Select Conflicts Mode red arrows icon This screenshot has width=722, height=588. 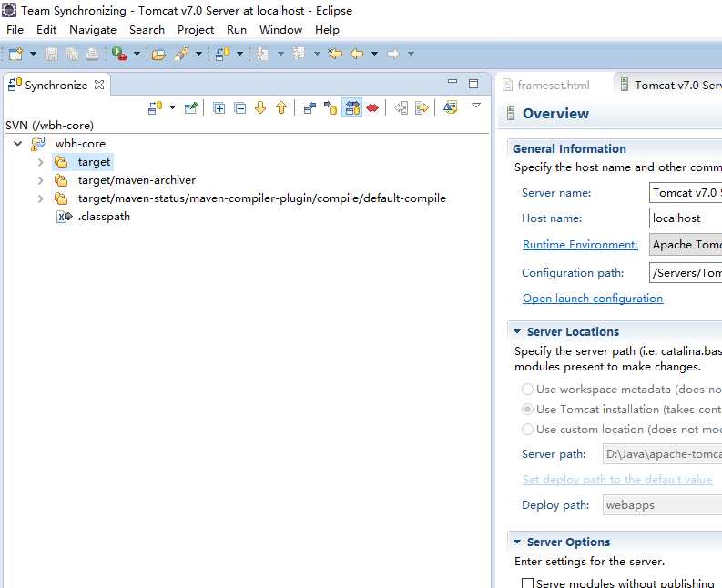pos(372,107)
